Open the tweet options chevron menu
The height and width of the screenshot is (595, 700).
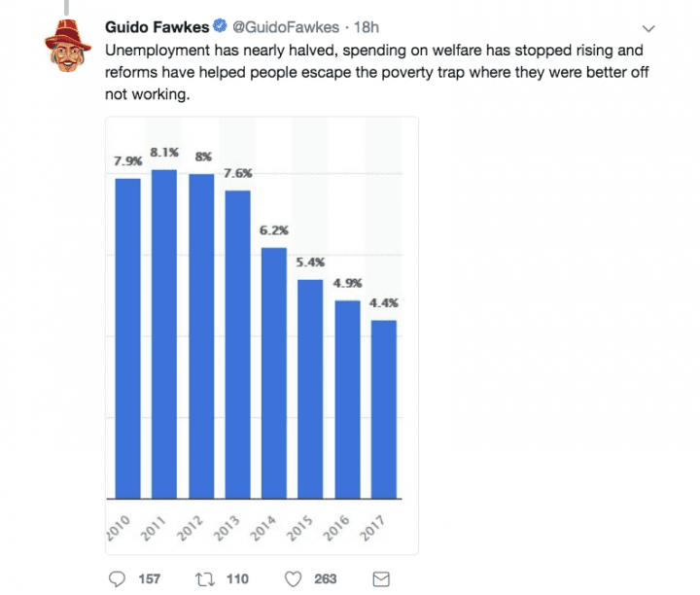click(648, 28)
